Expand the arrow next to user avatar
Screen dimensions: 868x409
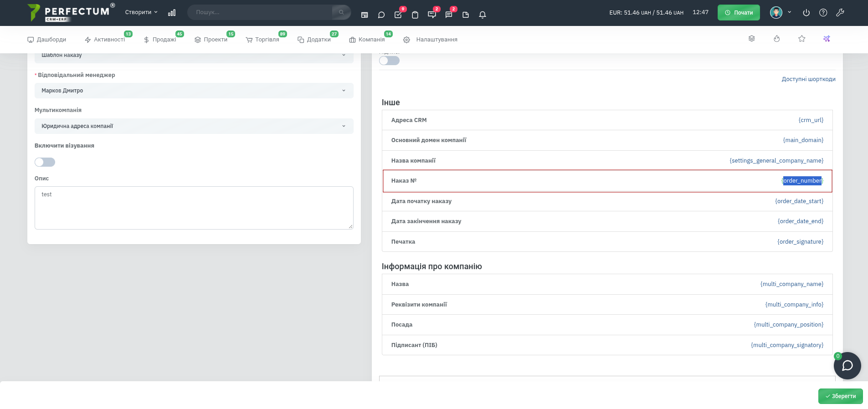coord(790,12)
